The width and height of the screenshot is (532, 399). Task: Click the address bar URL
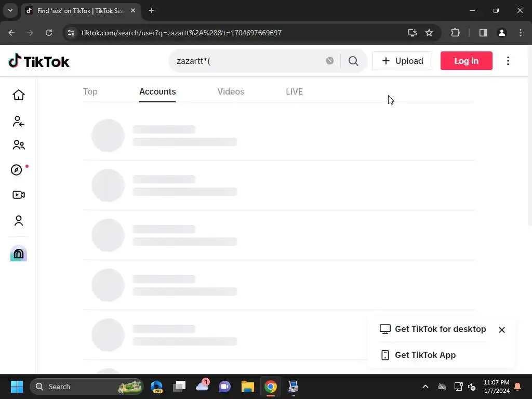coord(181,33)
